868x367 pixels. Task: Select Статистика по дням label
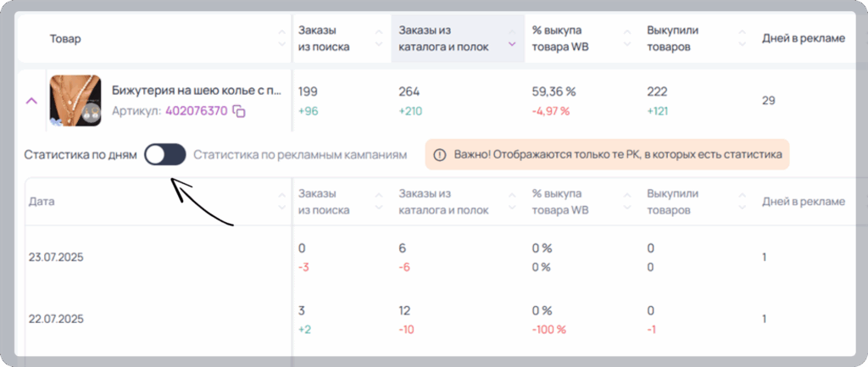click(81, 155)
